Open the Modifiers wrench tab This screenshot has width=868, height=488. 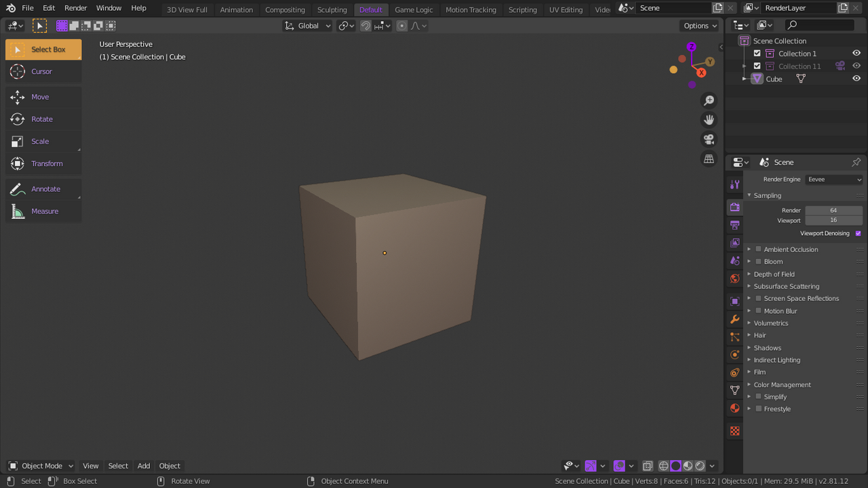coord(734,319)
